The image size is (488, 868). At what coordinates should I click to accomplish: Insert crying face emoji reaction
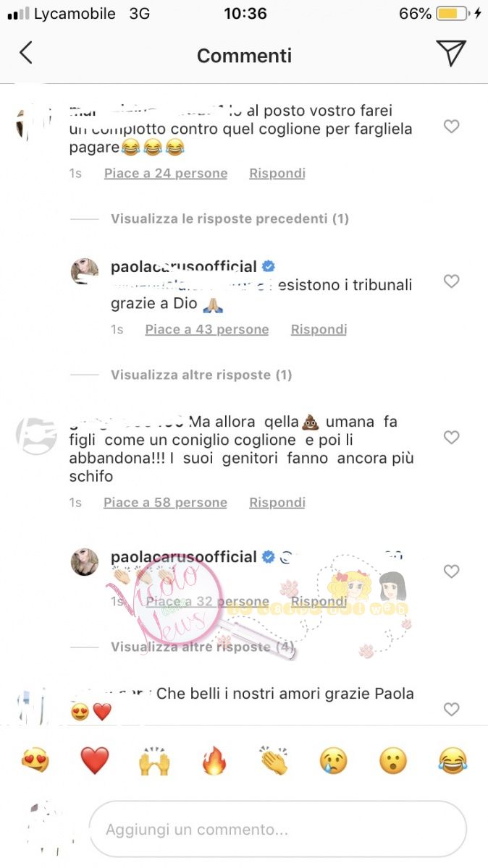[x=333, y=761]
